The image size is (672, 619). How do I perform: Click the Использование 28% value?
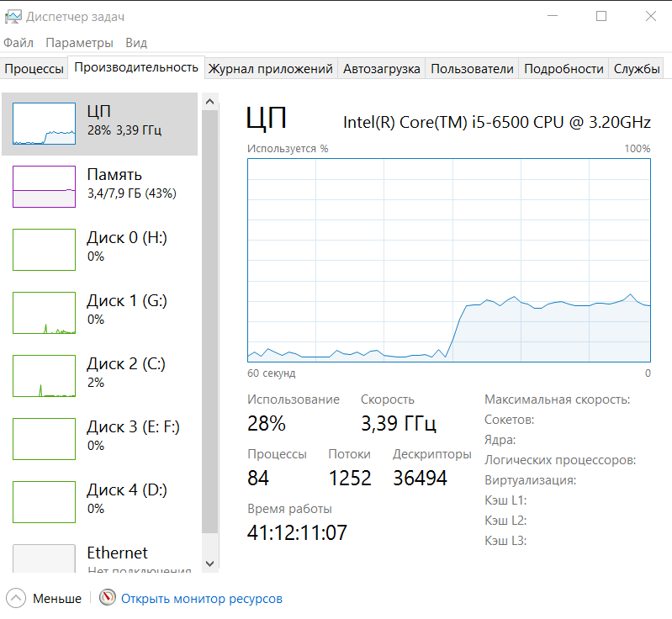tap(266, 424)
